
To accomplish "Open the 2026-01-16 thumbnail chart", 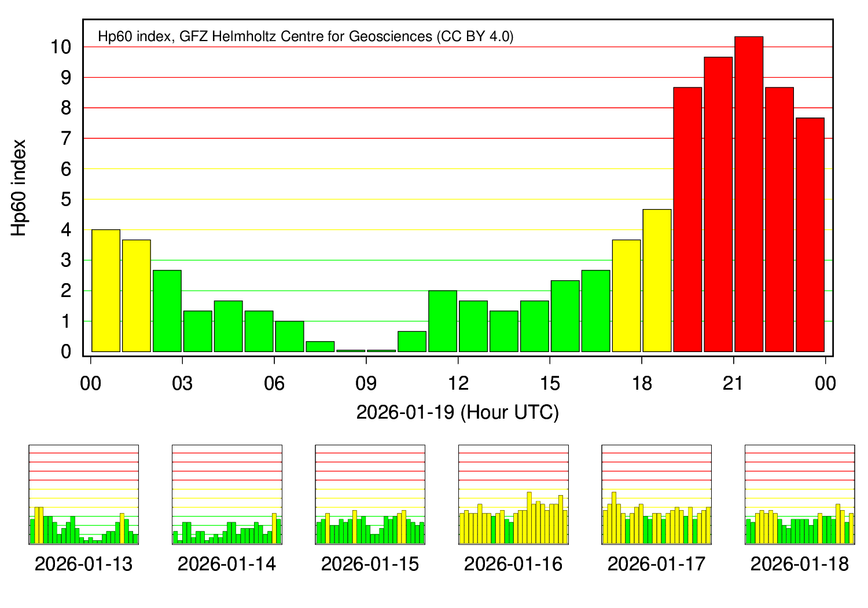I will tap(513, 495).
